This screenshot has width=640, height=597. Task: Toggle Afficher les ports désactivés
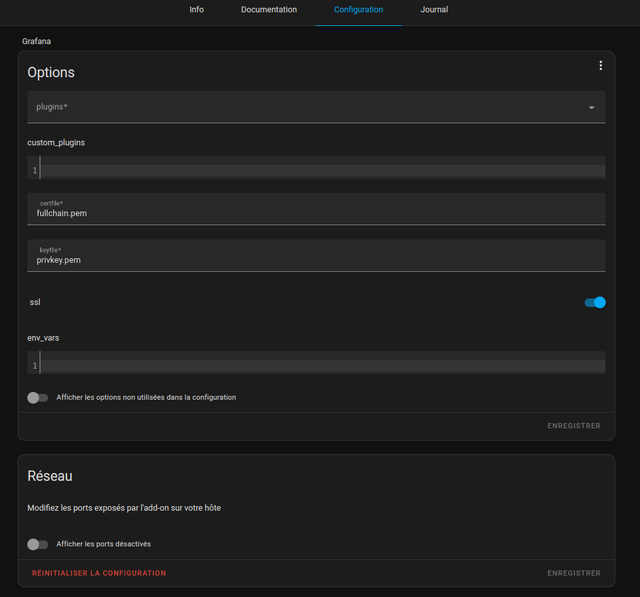[38, 544]
